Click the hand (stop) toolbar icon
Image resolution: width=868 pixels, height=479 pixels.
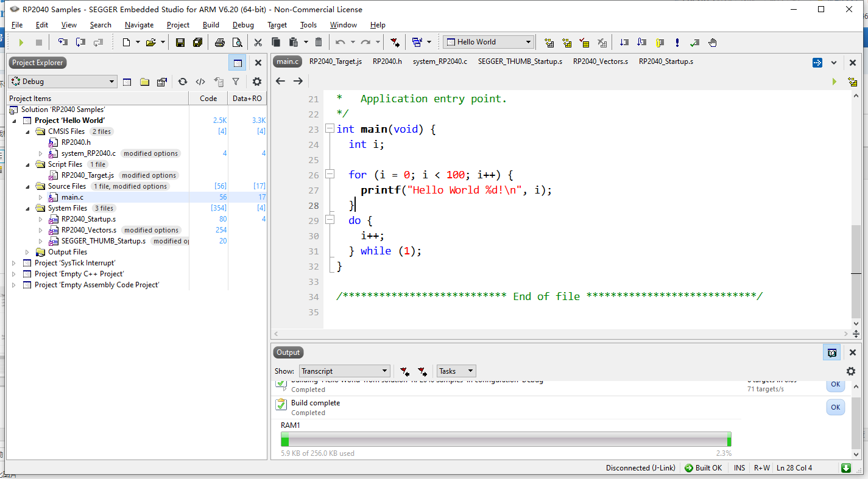(x=713, y=43)
